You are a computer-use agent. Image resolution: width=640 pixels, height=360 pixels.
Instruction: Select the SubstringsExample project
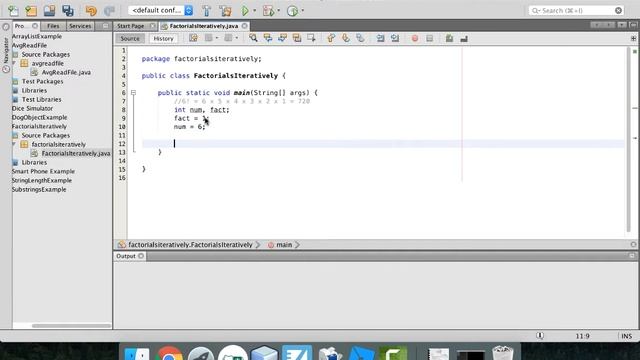39,189
